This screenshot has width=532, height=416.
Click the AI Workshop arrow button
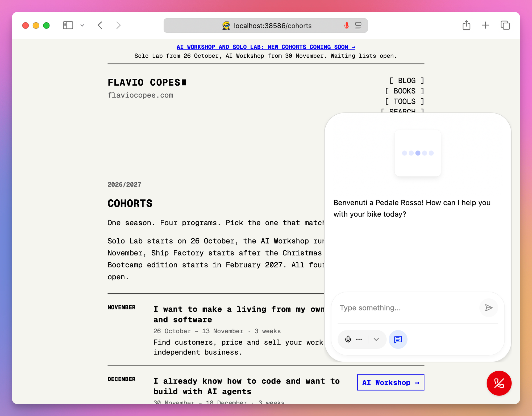[x=390, y=383]
